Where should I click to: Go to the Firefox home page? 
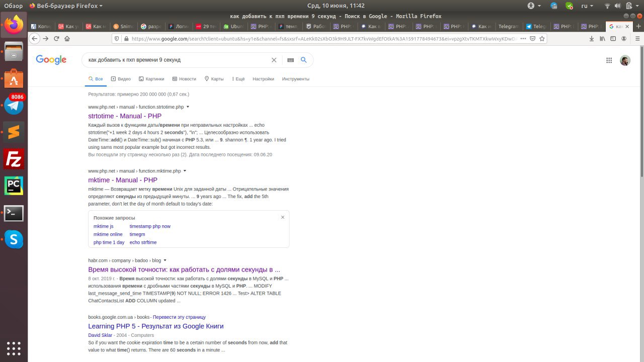tap(67, 38)
